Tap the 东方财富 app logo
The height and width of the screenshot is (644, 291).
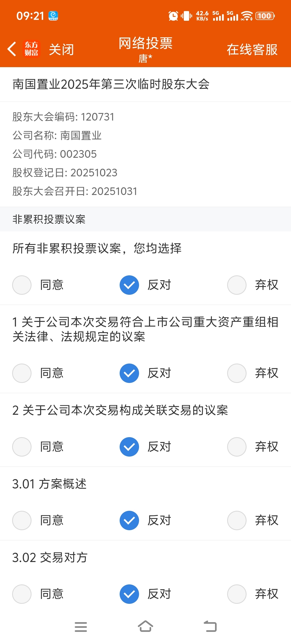(x=32, y=49)
